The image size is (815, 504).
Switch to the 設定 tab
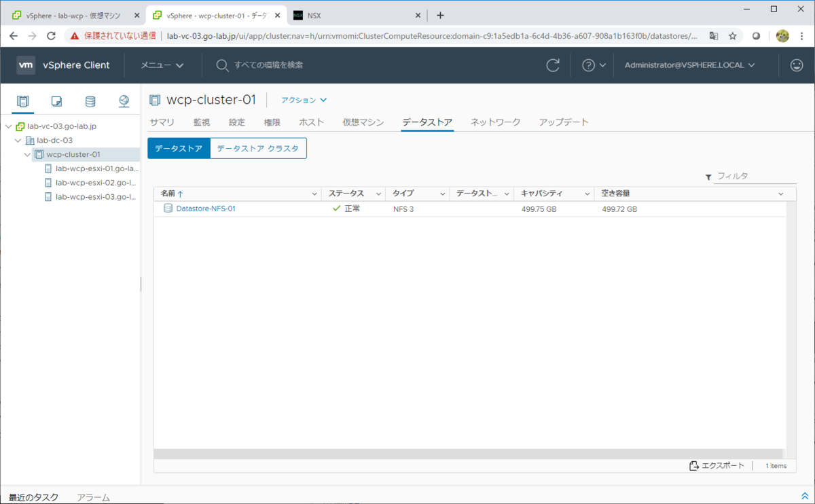pyautogui.click(x=237, y=122)
